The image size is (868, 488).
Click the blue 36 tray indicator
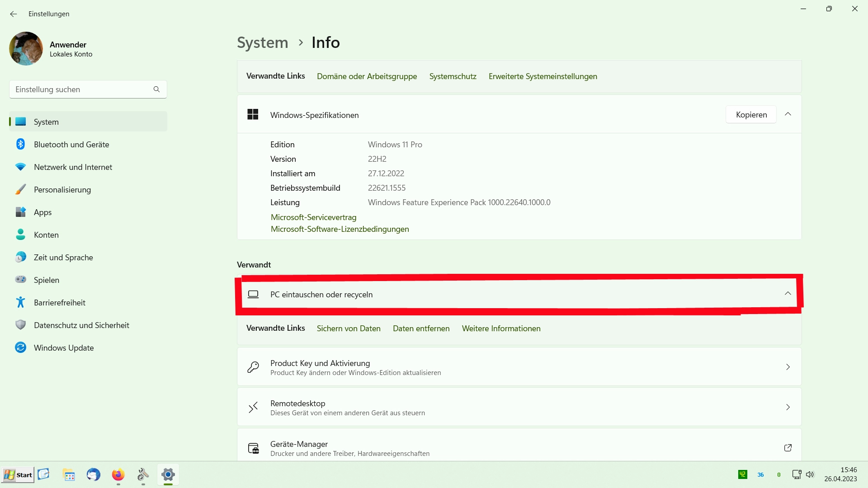click(x=760, y=475)
